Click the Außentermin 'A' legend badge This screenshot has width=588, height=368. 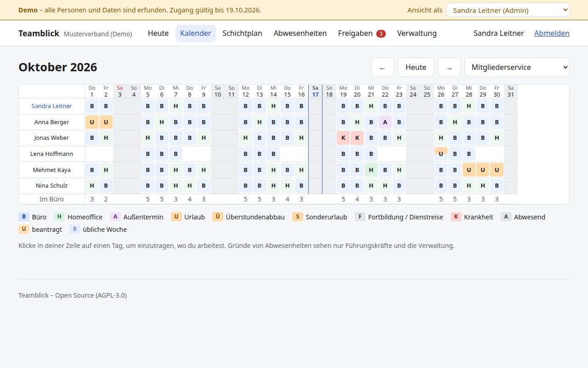coord(115,217)
